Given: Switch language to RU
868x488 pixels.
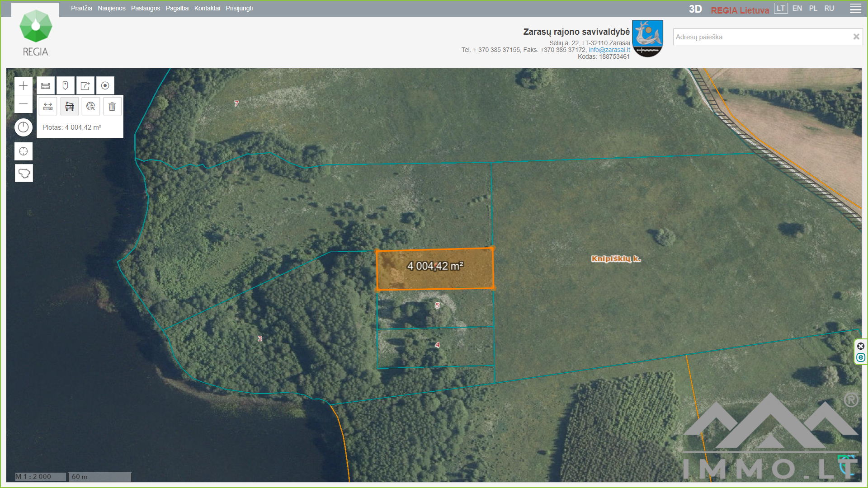Looking at the screenshot, I should click(829, 8).
